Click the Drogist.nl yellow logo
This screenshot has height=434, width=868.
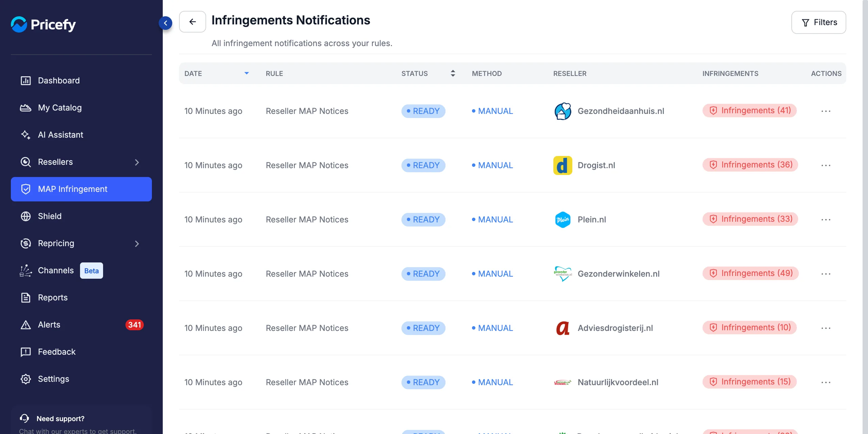563,165
